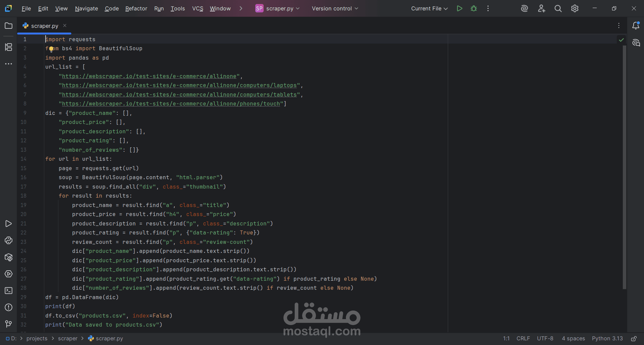Image resolution: width=644 pixels, height=345 pixels.
Task: Open the allinone/computers/laptops URL link
Action: [x=179, y=85]
